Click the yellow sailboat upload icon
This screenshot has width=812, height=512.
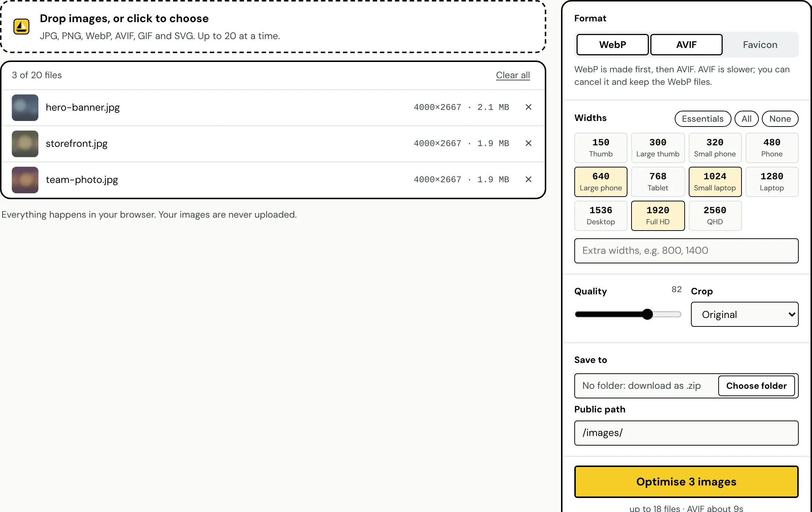(x=21, y=27)
